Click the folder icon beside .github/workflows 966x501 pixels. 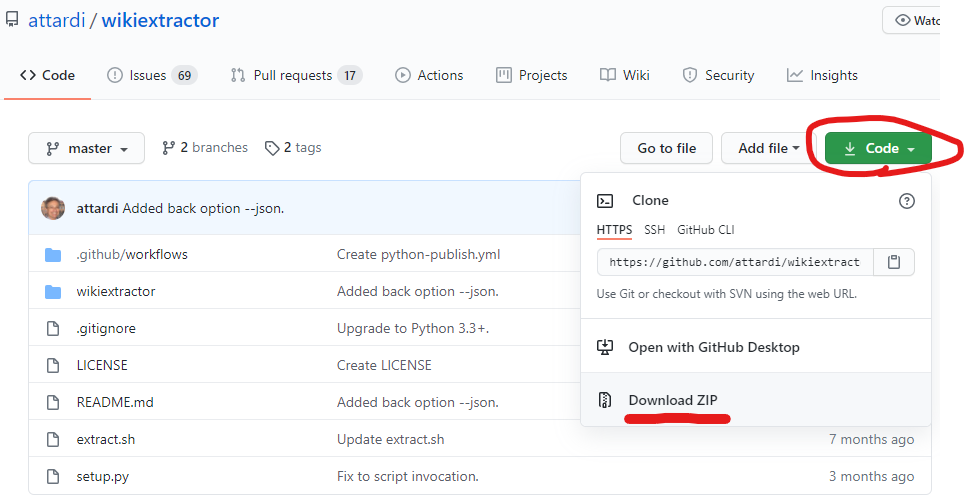pyautogui.click(x=53, y=255)
